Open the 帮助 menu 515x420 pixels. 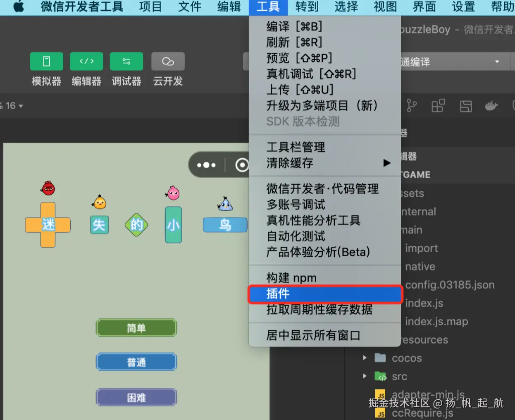coord(502,7)
